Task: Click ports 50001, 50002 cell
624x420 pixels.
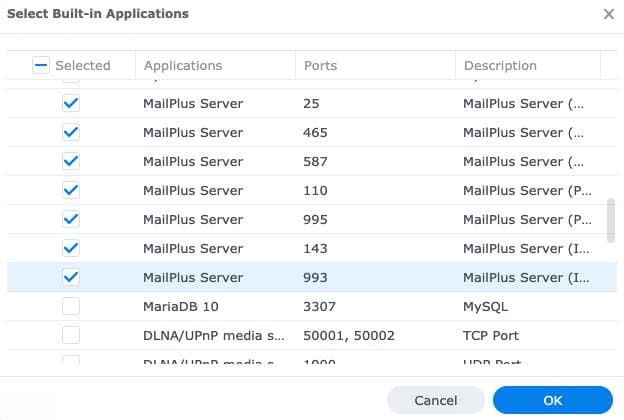Action: [349, 336]
